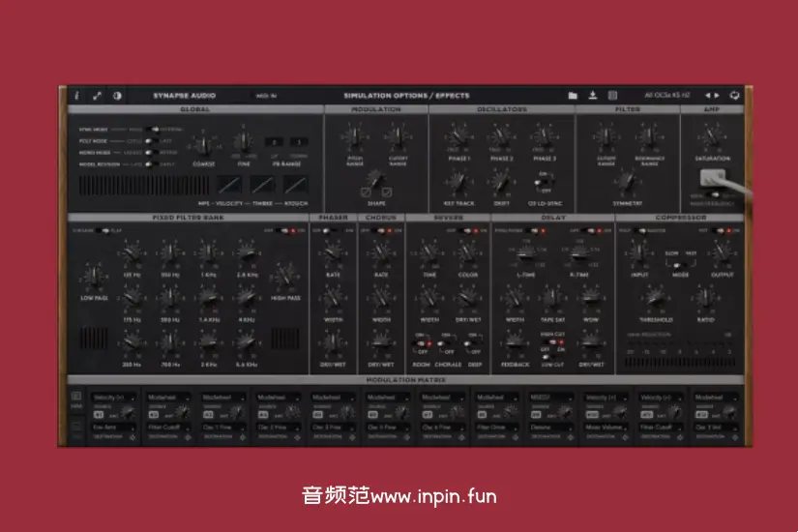This screenshot has width=798, height=532.
Task: Click the lower Modulation Matrix page icon
Action: (76, 427)
